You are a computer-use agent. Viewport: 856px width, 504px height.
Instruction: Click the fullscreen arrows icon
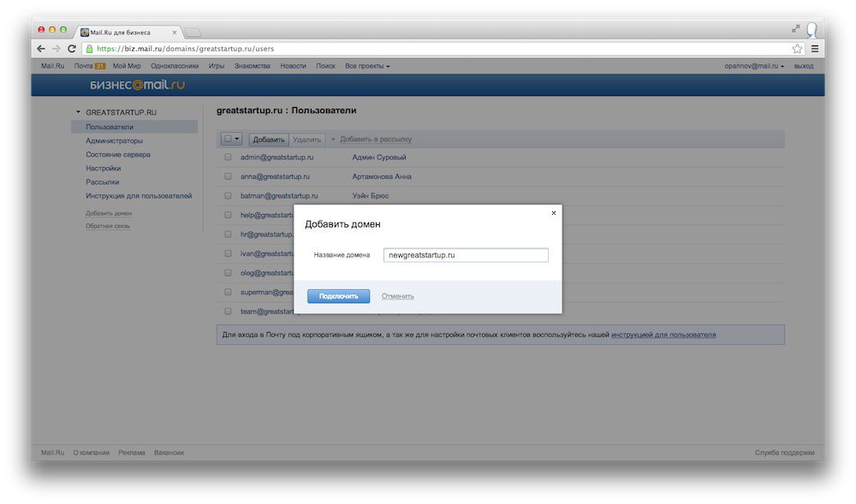796,28
